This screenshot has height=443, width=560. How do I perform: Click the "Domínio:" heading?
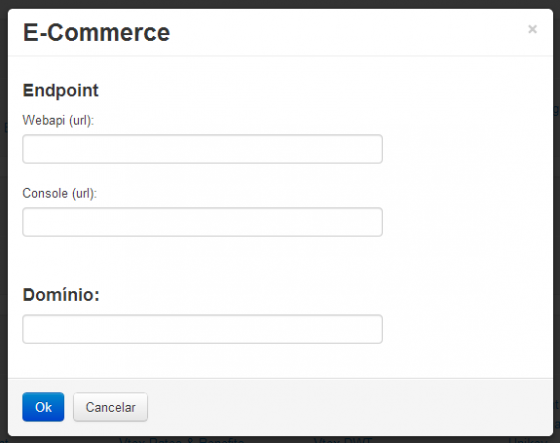coord(61,295)
